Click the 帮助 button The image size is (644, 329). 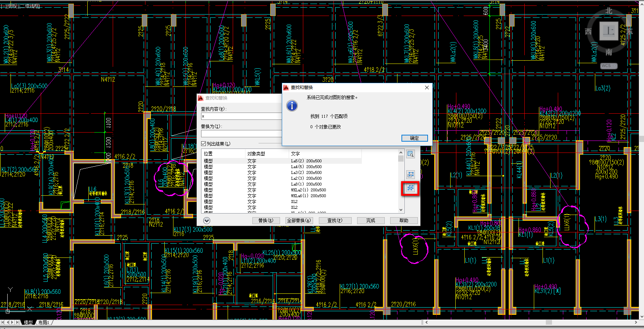[x=404, y=220]
